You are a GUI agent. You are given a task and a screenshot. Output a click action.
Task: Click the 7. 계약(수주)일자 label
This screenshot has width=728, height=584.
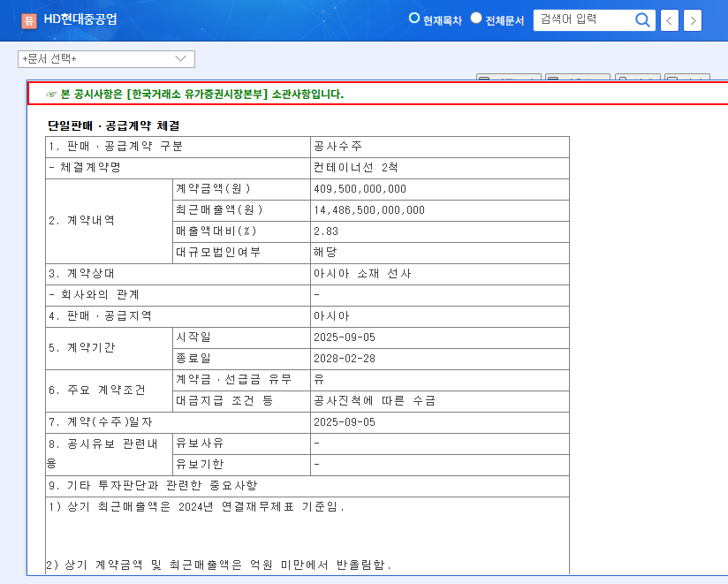[x=101, y=421]
